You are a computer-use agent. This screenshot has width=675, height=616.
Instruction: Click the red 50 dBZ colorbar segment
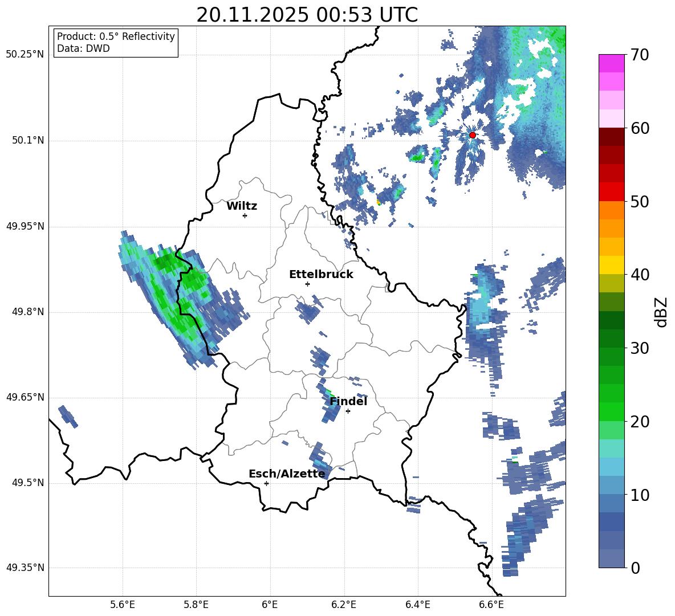click(611, 191)
